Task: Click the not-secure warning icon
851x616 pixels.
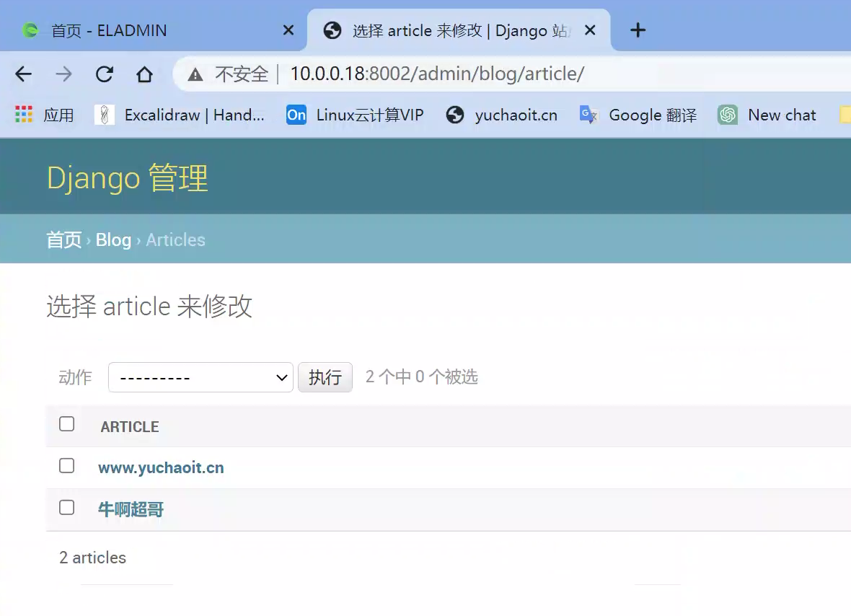Action: tap(195, 74)
